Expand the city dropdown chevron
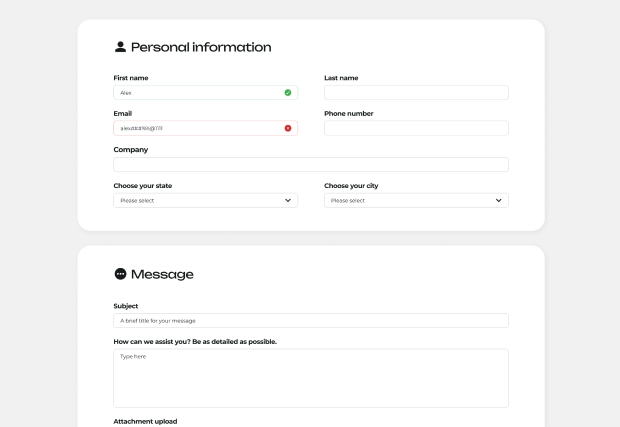Image resolution: width=620 pixels, height=427 pixels. (499, 200)
